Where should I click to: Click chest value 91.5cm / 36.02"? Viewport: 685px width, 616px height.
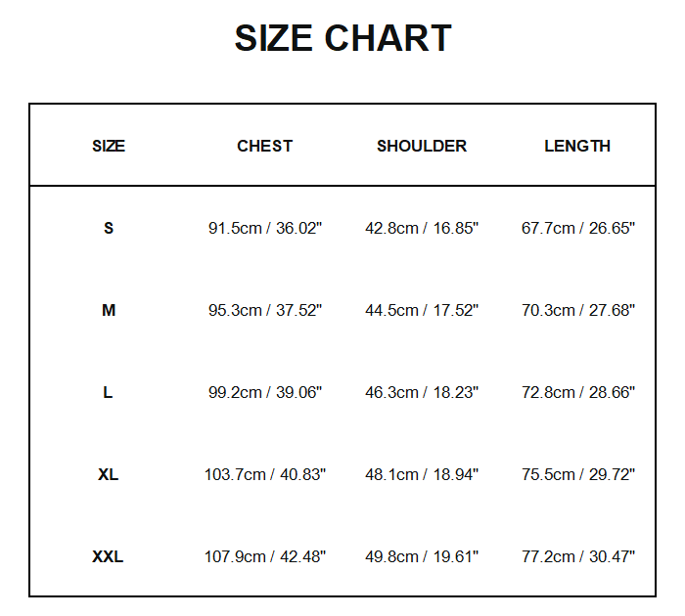click(x=265, y=228)
